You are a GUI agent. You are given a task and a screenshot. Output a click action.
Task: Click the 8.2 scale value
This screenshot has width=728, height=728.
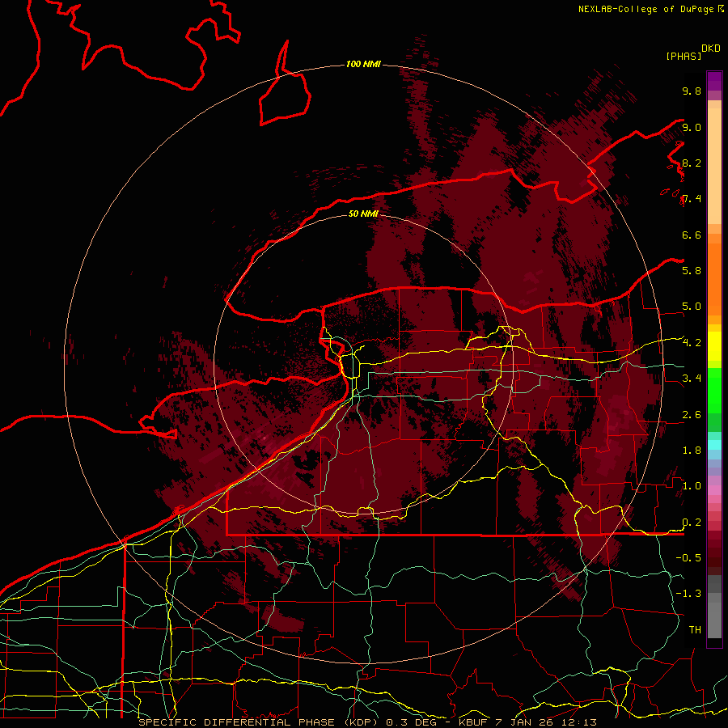pyautogui.click(x=692, y=163)
